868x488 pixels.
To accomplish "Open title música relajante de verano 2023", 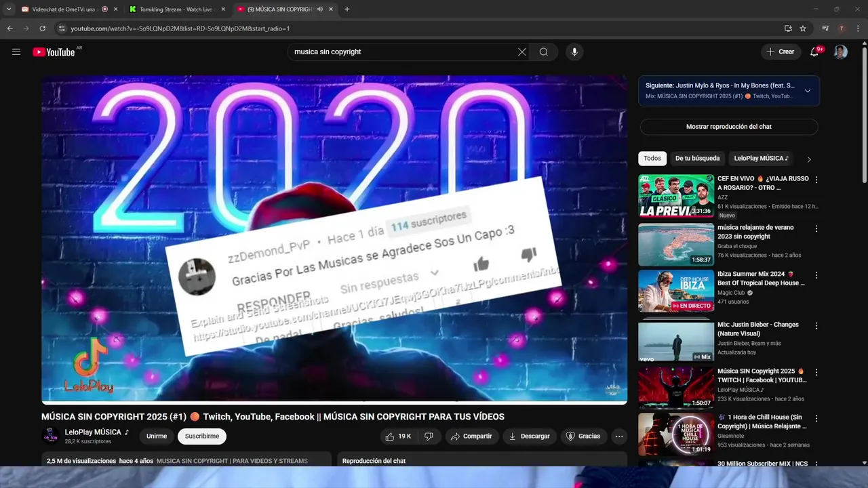I will click(x=755, y=232).
